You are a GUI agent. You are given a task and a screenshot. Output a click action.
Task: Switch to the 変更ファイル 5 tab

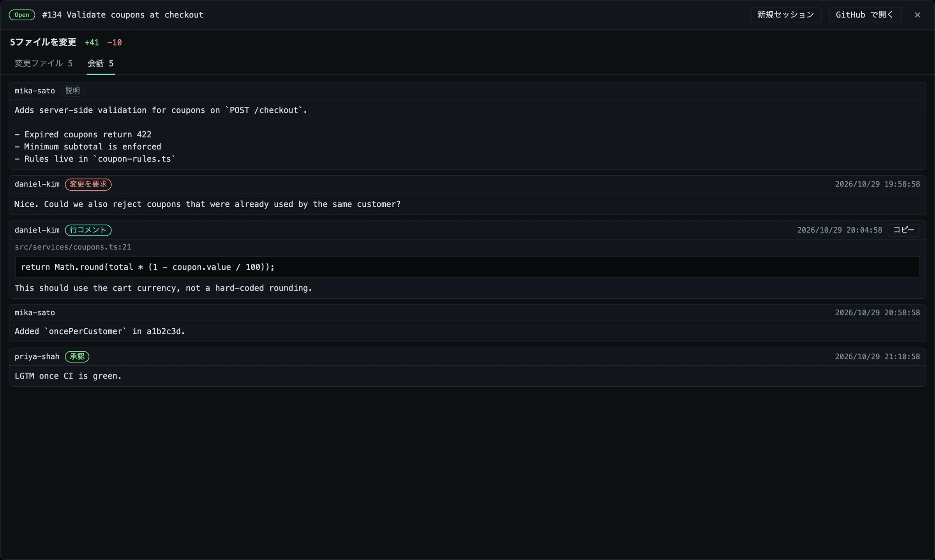44,63
